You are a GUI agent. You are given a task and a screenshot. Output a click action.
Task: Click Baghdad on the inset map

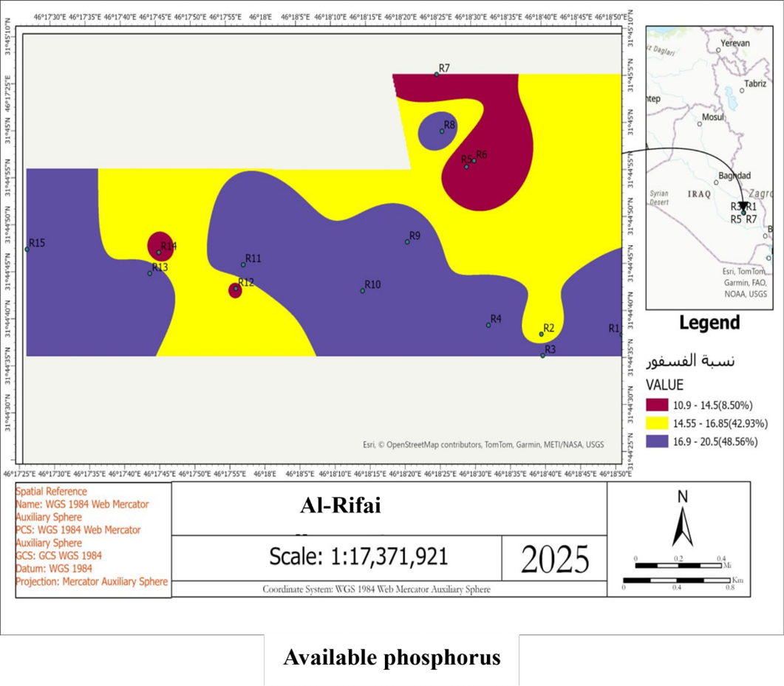[x=734, y=176]
